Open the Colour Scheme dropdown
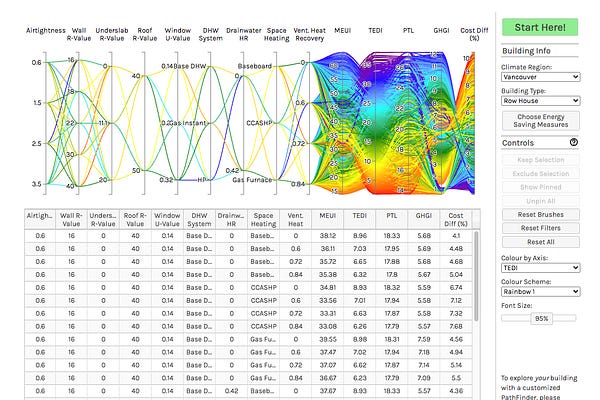Screen dimensions: 600x400 pyautogui.click(x=540, y=292)
